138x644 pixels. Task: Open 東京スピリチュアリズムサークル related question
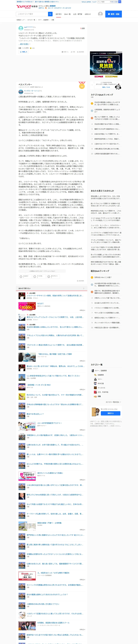(55, 317)
